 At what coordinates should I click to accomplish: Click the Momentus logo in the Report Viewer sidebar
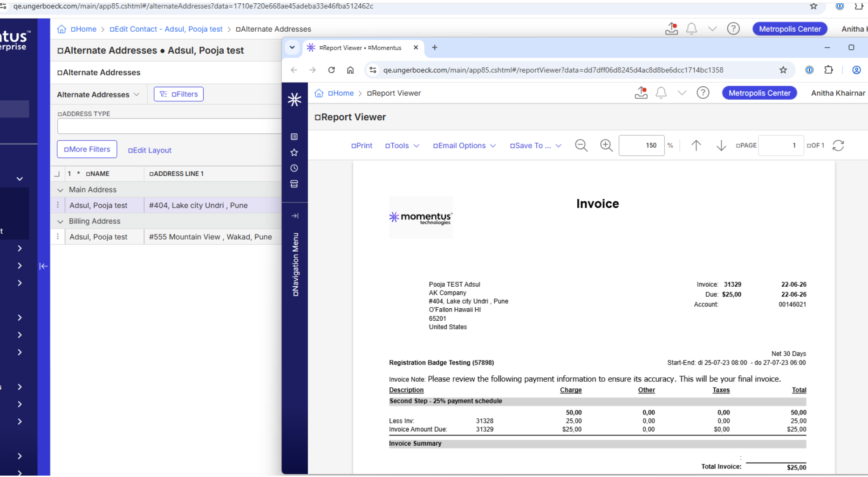click(x=294, y=99)
